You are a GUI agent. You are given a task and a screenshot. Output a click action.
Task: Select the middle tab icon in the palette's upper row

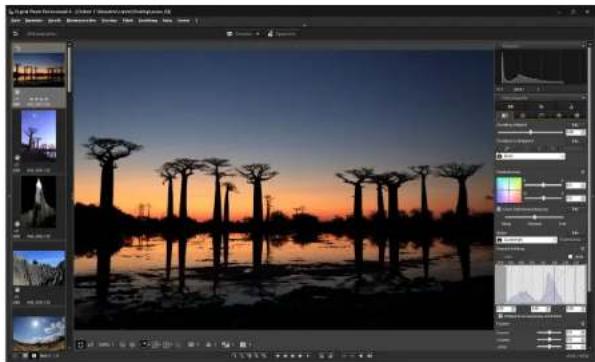541,107
